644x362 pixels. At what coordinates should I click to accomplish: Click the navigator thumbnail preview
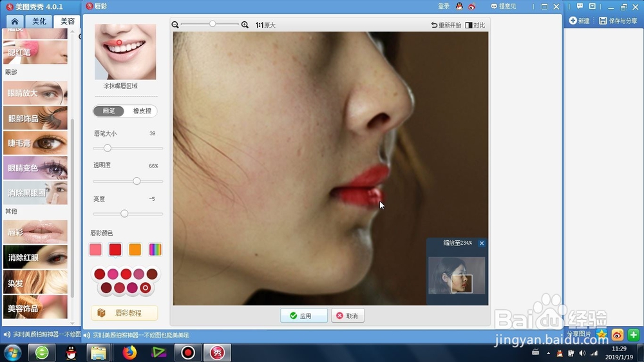(x=457, y=275)
